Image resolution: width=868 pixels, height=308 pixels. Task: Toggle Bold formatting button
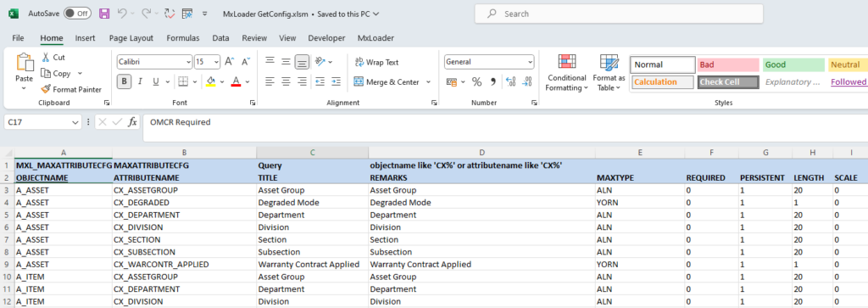coord(124,82)
